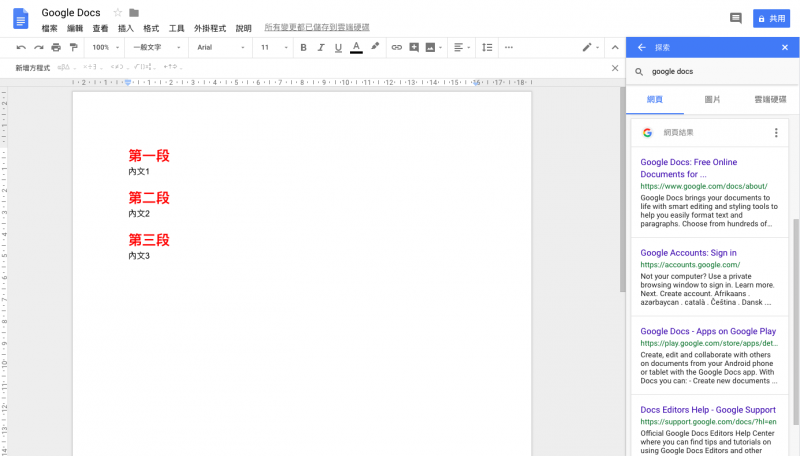Insert a link with chain icon
Screen dimensions: 800x456
point(396,47)
